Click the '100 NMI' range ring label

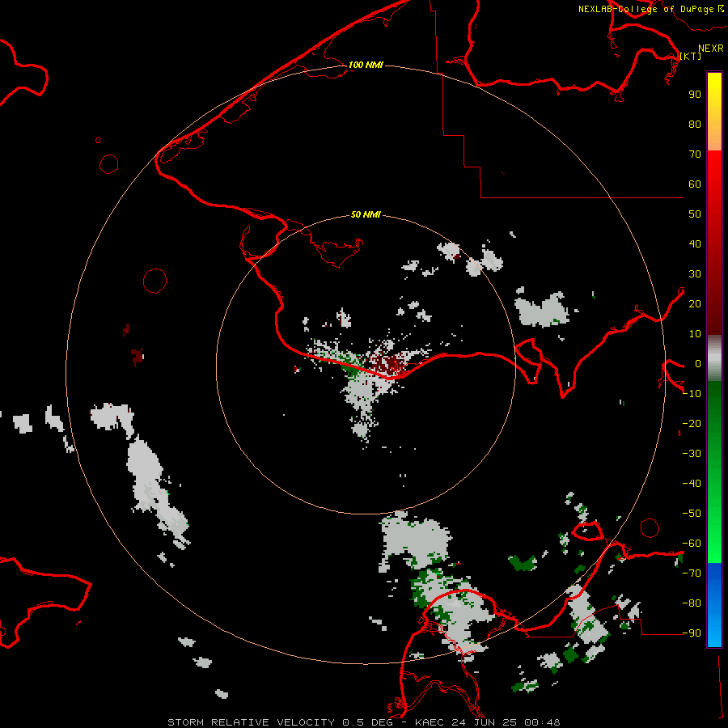366,65
